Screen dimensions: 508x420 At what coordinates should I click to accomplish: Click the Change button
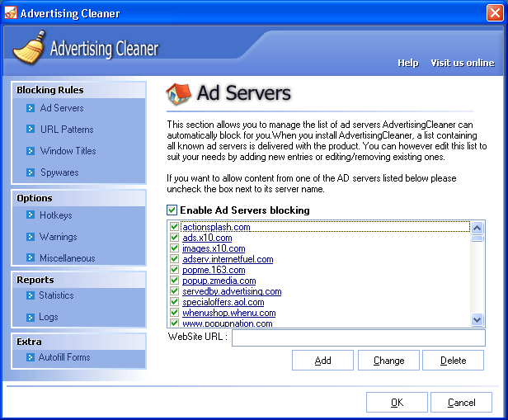pos(388,360)
